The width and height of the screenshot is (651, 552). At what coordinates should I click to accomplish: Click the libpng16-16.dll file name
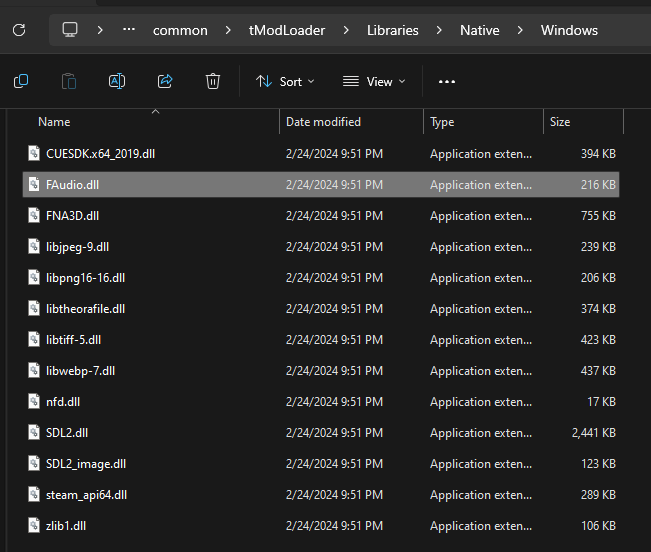pos(85,278)
